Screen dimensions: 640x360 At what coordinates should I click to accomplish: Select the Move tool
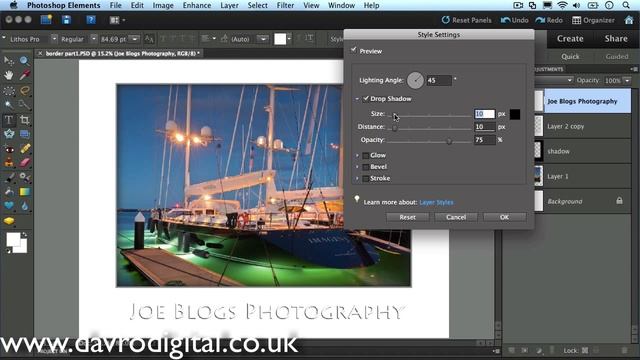tap(9, 61)
